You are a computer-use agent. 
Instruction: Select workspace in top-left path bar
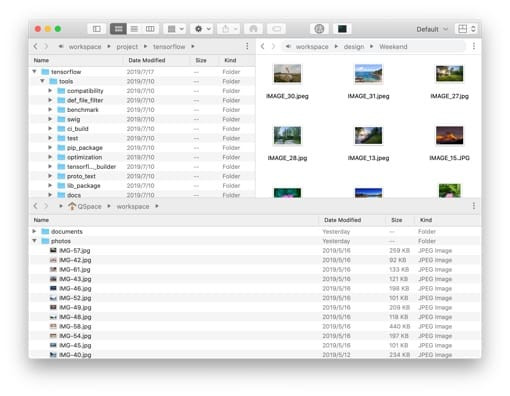tap(85, 47)
